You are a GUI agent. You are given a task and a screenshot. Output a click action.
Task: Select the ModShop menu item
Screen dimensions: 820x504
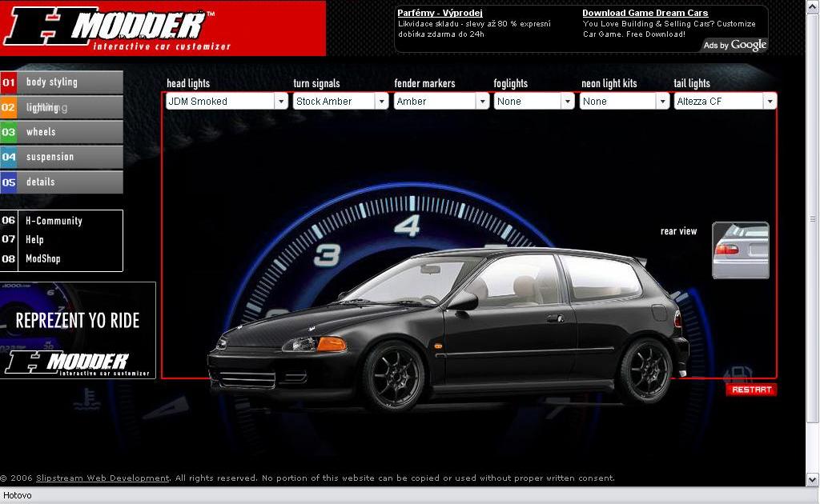(x=42, y=259)
